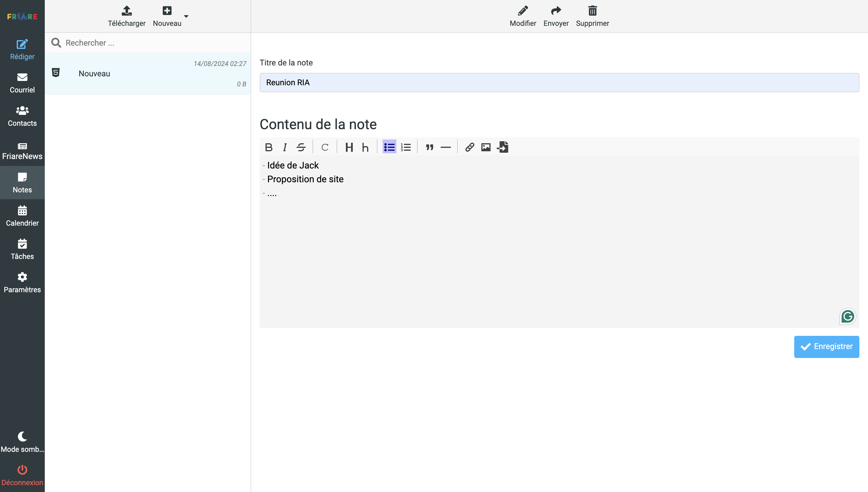Viewport: 868px width, 492px height.
Task: Insert a link with the chain icon
Action: tap(470, 147)
